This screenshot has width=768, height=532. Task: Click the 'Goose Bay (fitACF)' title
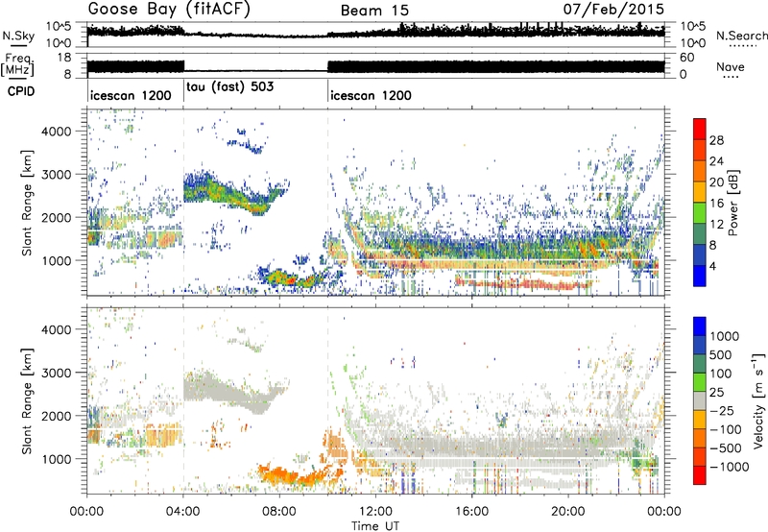click(x=169, y=10)
